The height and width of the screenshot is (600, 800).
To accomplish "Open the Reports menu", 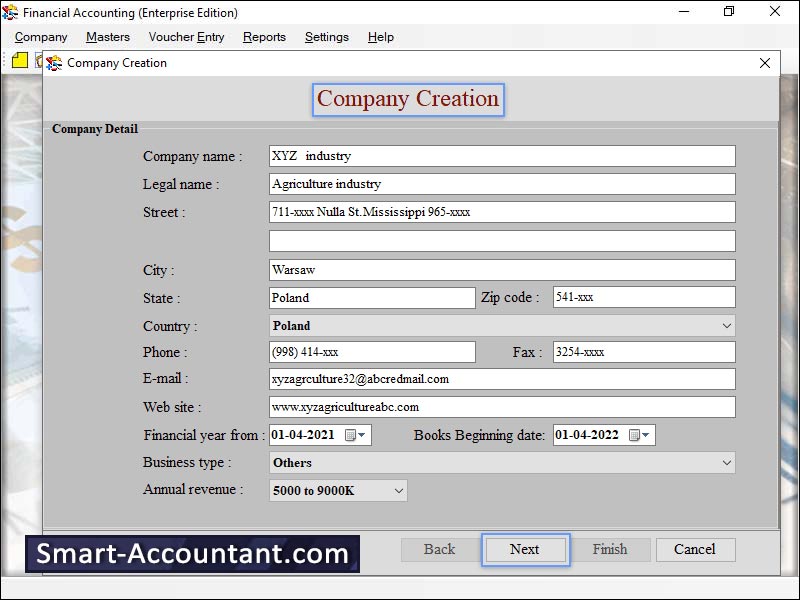I will pyautogui.click(x=264, y=37).
